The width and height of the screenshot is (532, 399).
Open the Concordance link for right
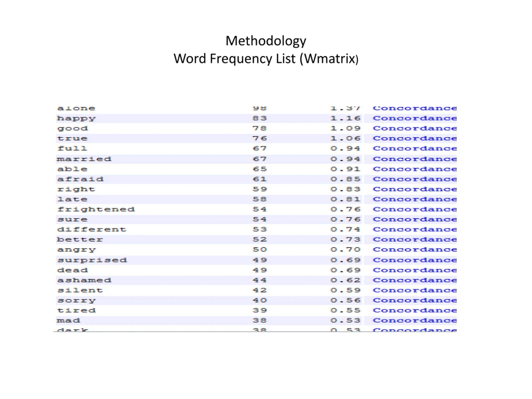pyautogui.click(x=415, y=190)
